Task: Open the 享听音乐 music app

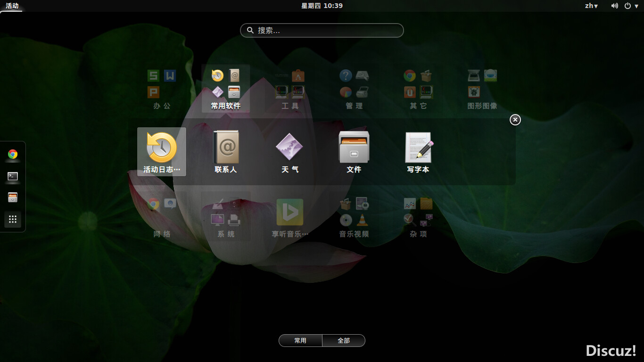Action: pos(290,217)
